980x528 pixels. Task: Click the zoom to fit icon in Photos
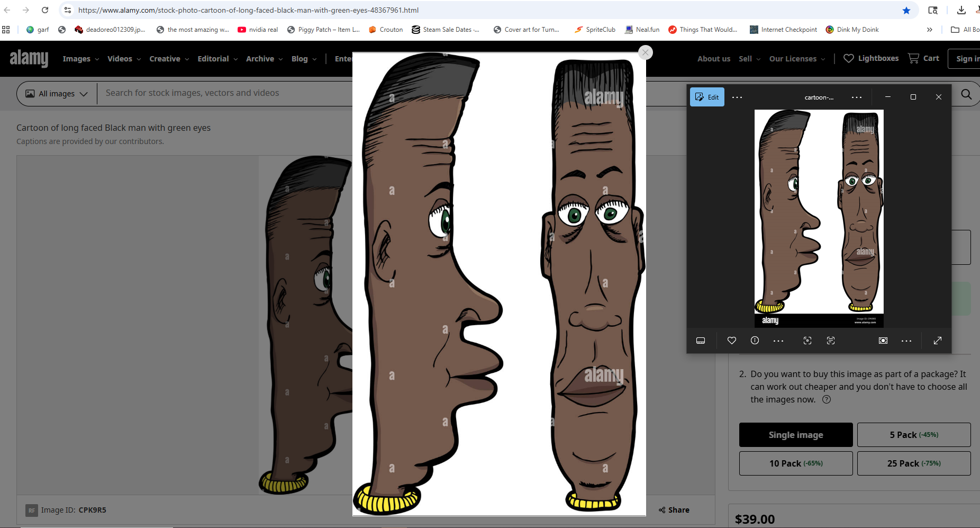click(883, 341)
